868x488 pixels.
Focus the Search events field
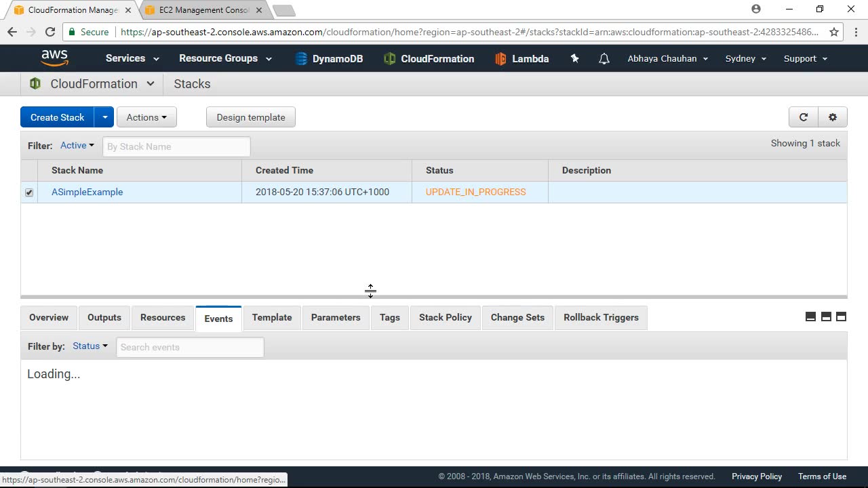190,347
